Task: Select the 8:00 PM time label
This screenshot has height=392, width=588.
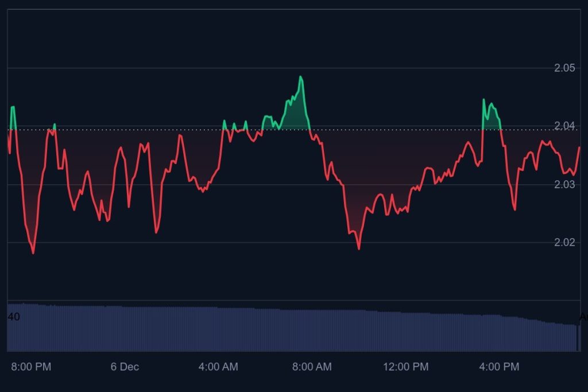Action: click(x=31, y=367)
